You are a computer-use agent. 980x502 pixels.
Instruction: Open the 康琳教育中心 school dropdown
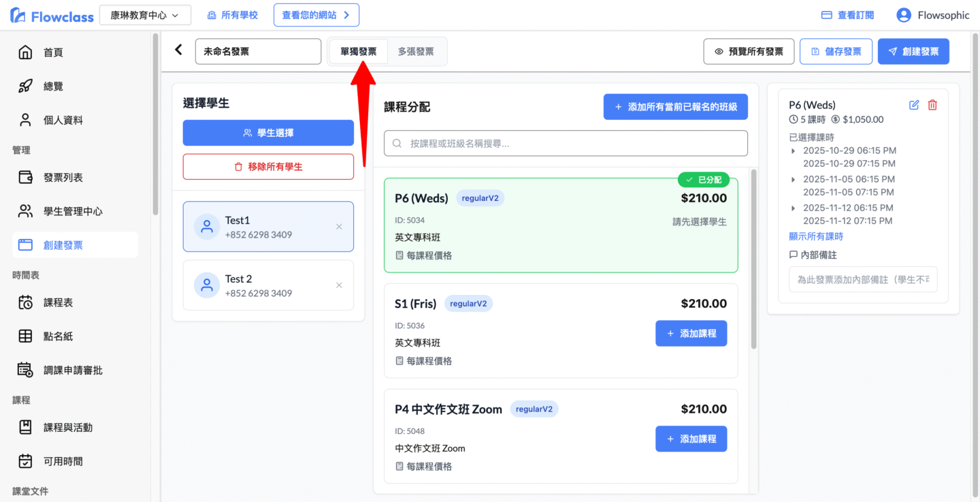click(145, 15)
